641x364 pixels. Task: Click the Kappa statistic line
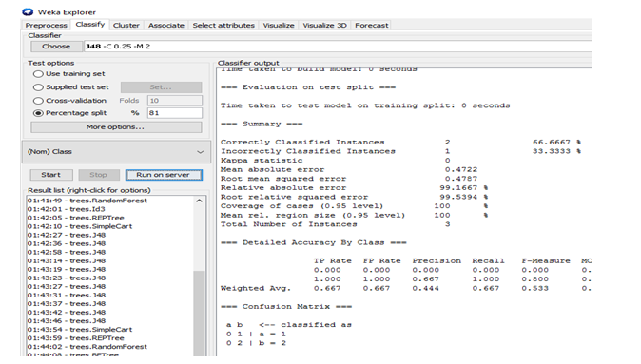pyautogui.click(x=335, y=161)
